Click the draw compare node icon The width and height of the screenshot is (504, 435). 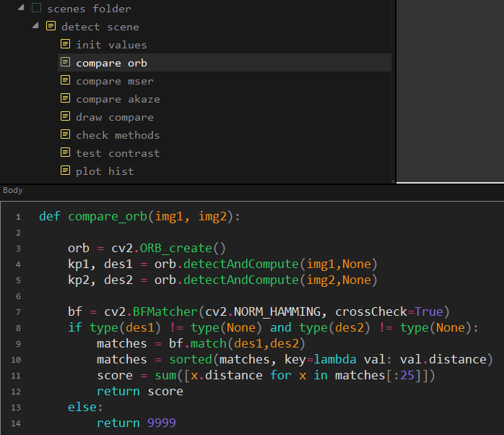(65, 116)
